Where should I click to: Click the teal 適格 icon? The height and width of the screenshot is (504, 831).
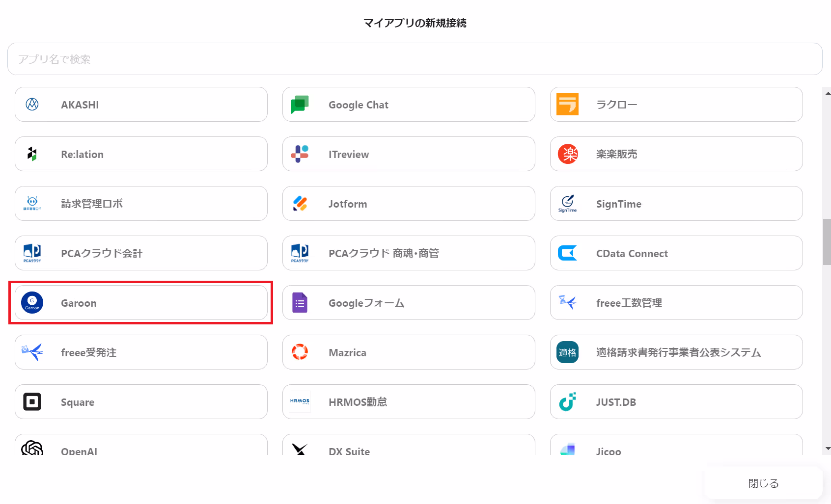[567, 352]
